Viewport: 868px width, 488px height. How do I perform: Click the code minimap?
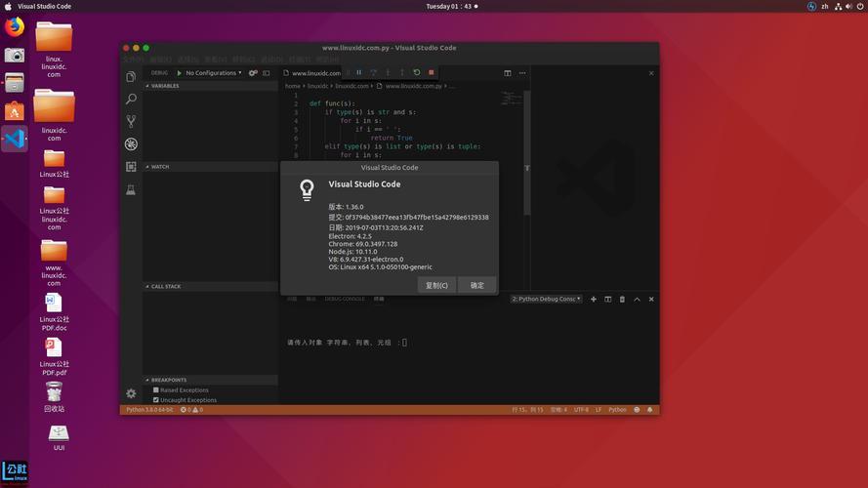[512, 99]
